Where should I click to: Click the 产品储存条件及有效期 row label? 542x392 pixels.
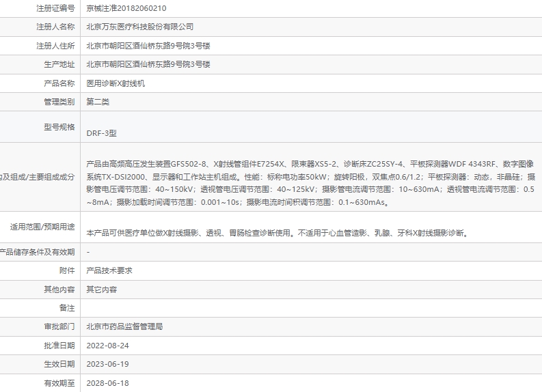point(38,252)
